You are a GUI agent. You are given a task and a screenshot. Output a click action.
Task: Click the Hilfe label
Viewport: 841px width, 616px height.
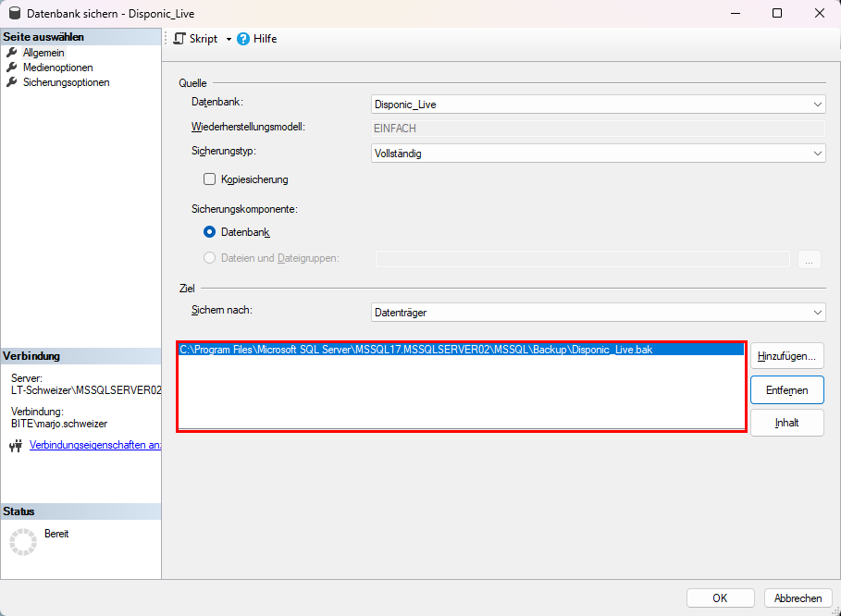[x=265, y=39]
